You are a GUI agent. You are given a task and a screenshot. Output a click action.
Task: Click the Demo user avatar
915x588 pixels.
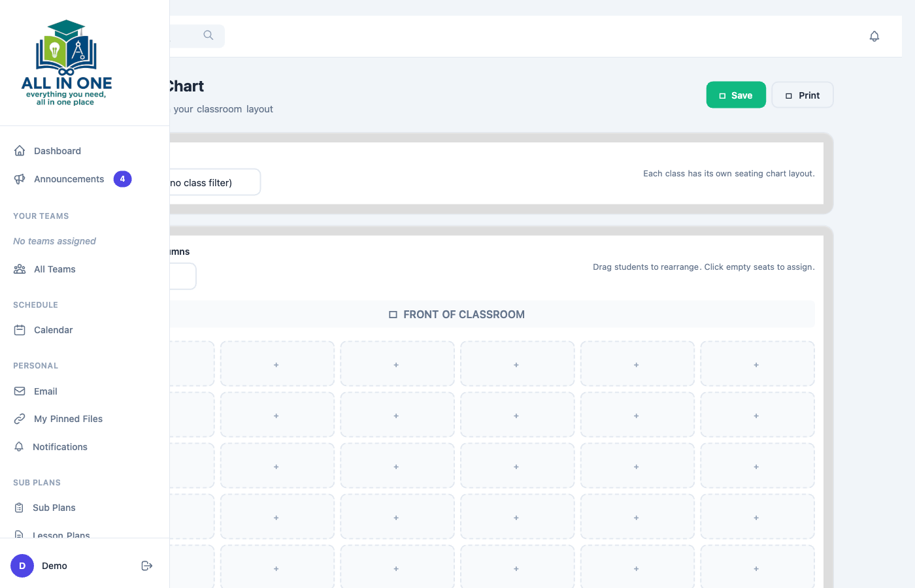(22, 566)
